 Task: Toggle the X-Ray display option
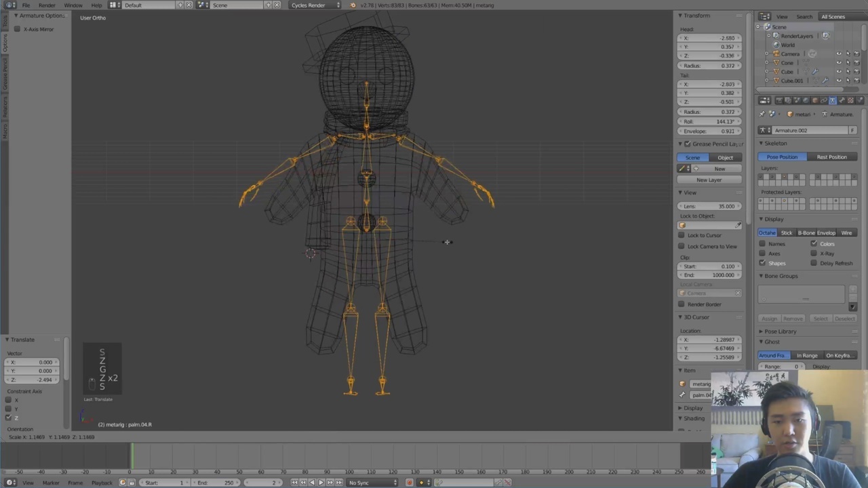point(814,253)
